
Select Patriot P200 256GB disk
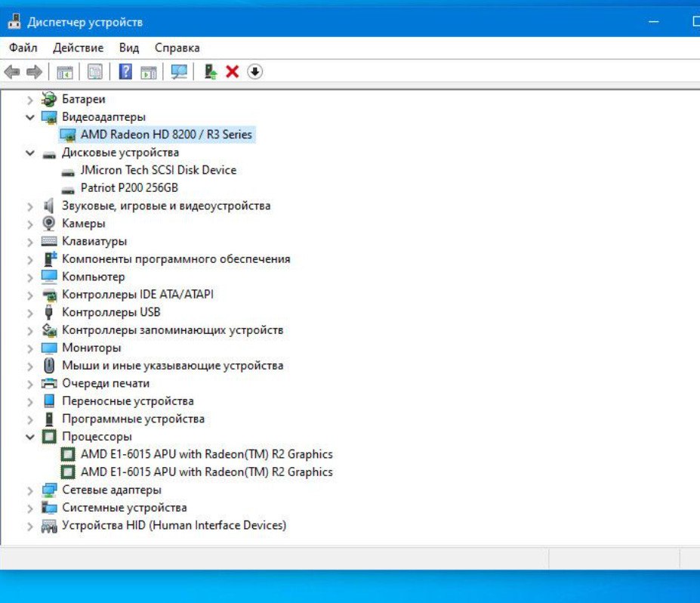point(129,187)
